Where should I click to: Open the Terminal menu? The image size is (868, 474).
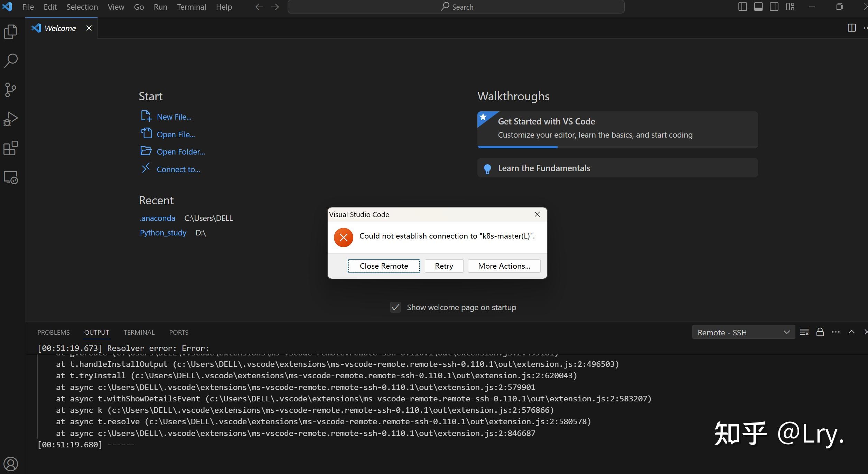click(191, 7)
